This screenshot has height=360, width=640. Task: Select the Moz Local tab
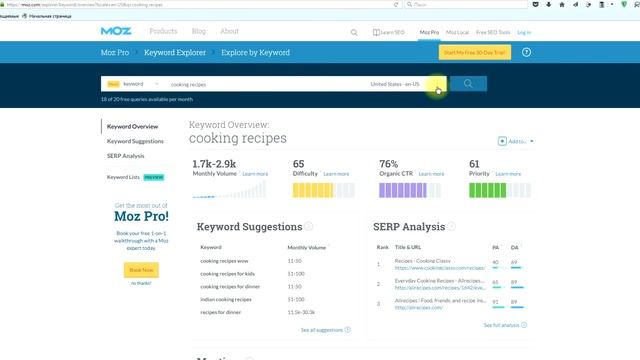pos(457,32)
